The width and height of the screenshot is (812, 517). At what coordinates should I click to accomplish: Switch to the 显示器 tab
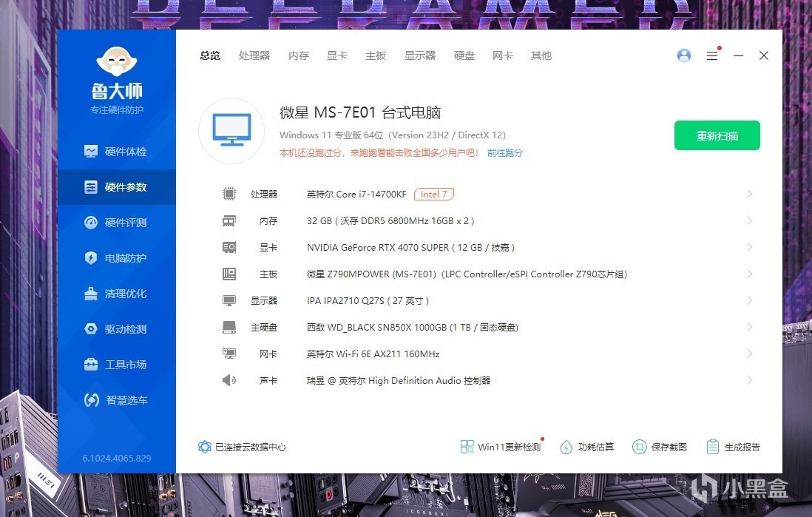coord(420,55)
